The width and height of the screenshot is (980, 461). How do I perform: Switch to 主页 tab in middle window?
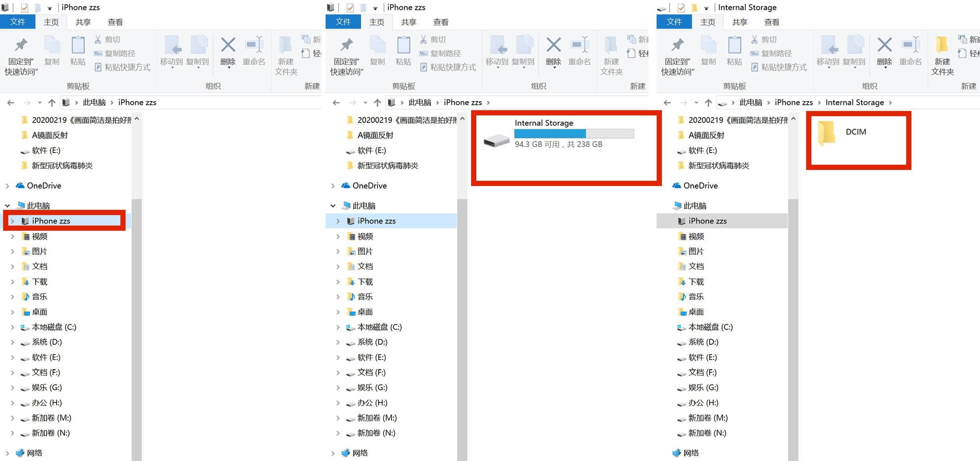[x=377, y=22]
